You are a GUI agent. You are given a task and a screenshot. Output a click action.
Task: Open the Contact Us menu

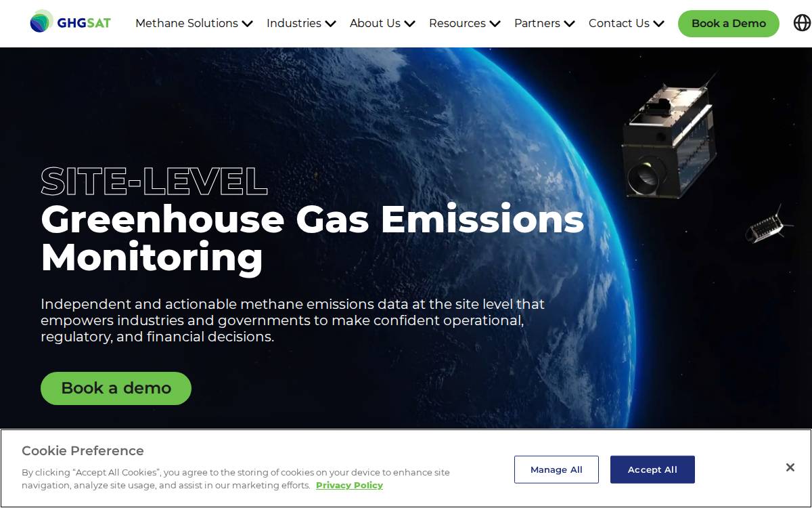coord(619,23)
